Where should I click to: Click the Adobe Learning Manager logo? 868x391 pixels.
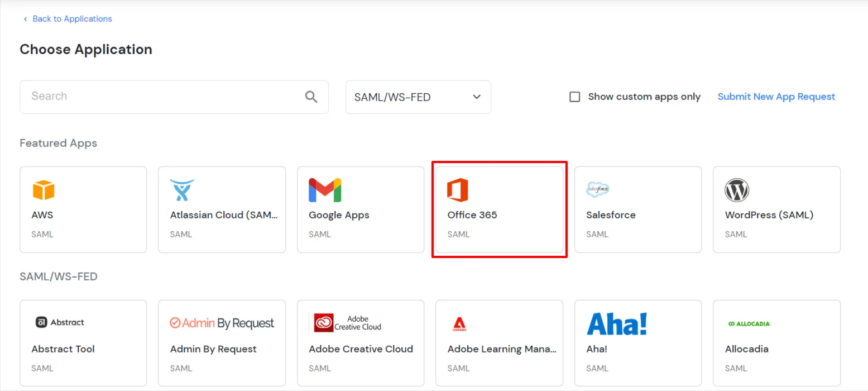pos(459,324)
